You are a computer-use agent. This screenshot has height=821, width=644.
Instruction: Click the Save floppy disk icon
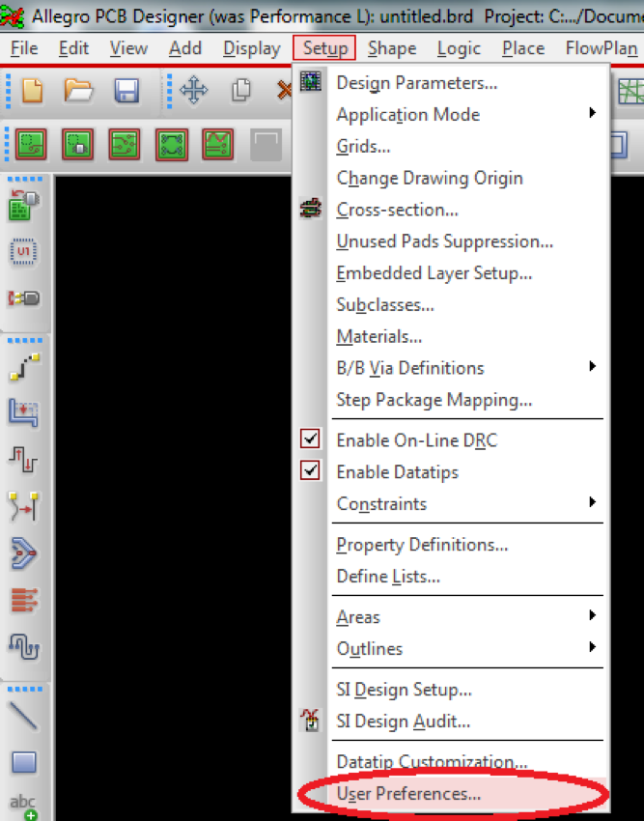126,91
